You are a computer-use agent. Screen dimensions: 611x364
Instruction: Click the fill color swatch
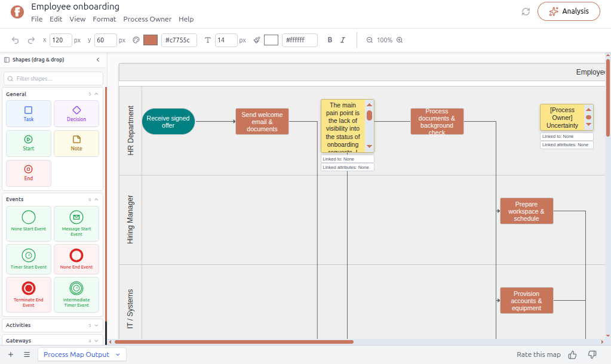[x=151, y=40]
